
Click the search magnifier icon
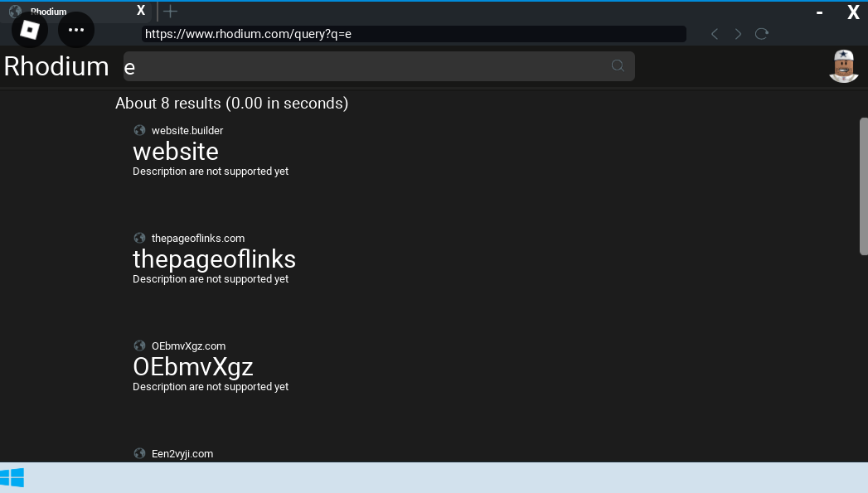(618, 66)
